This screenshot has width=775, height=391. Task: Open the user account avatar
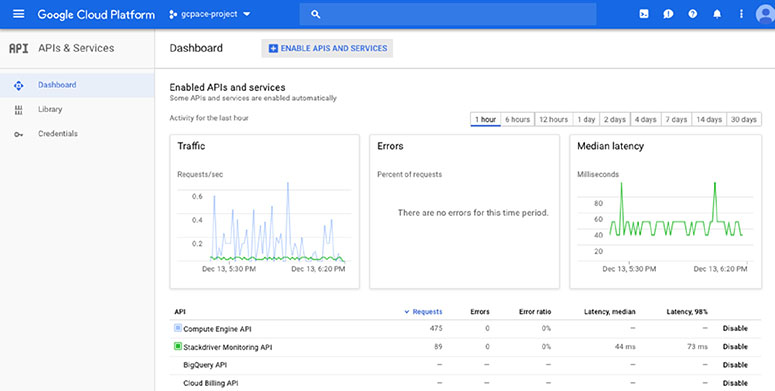765,14
